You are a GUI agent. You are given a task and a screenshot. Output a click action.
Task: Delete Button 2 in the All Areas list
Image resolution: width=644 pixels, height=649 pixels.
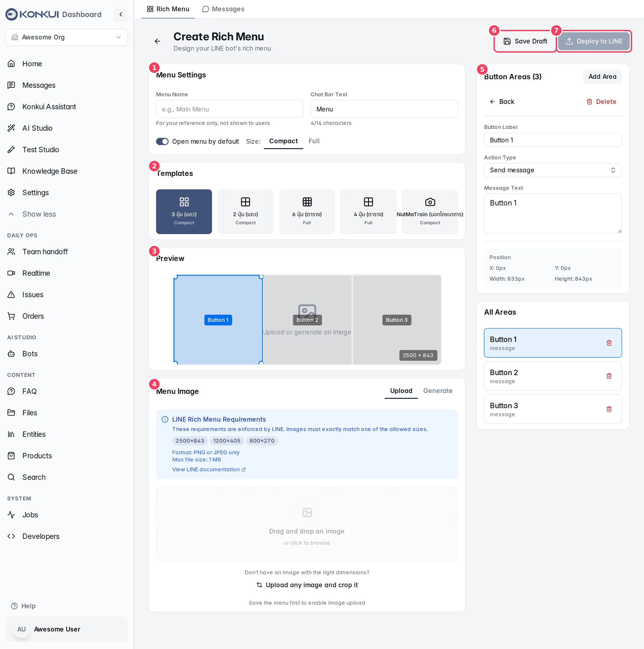tap(609, 376)
